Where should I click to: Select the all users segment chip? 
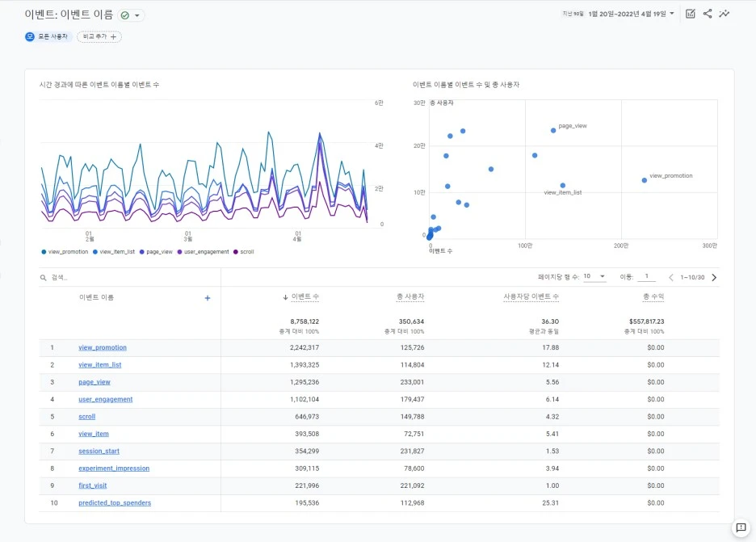[48, 36]
